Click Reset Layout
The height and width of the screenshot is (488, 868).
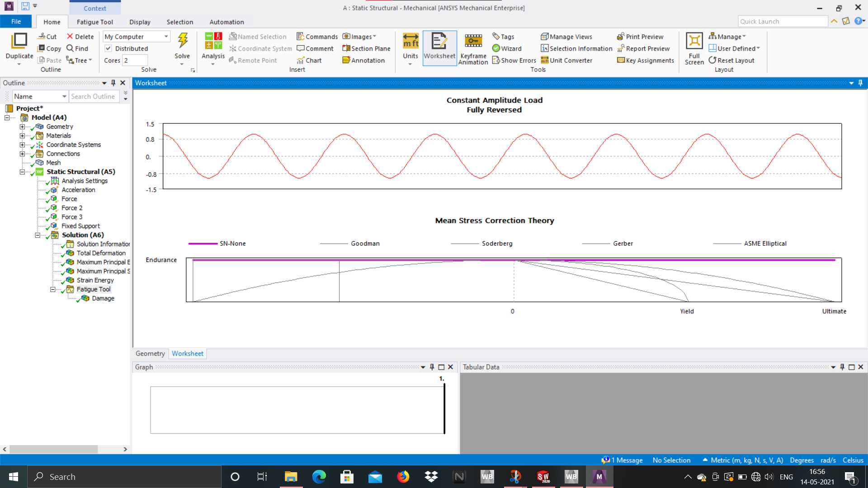coord(731,60)
